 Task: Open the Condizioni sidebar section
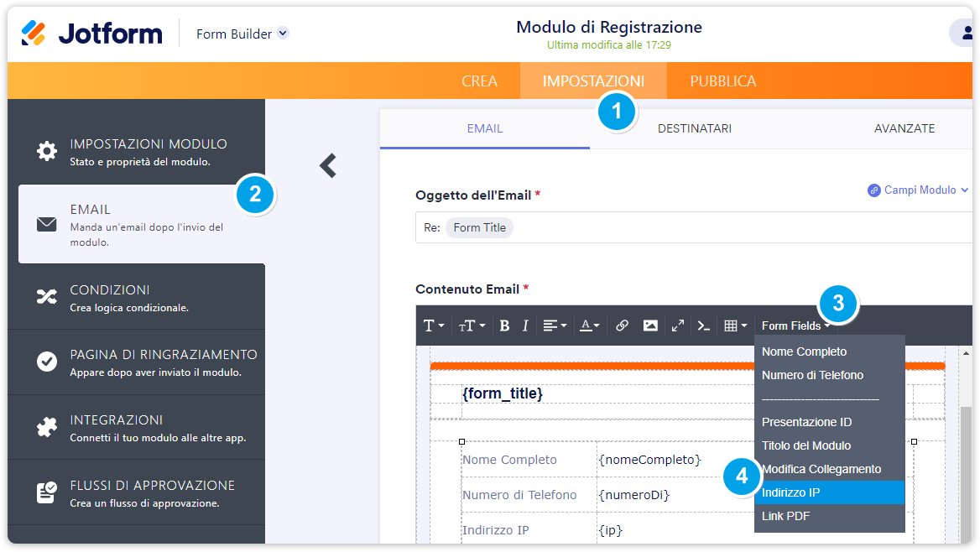(137, 297)
